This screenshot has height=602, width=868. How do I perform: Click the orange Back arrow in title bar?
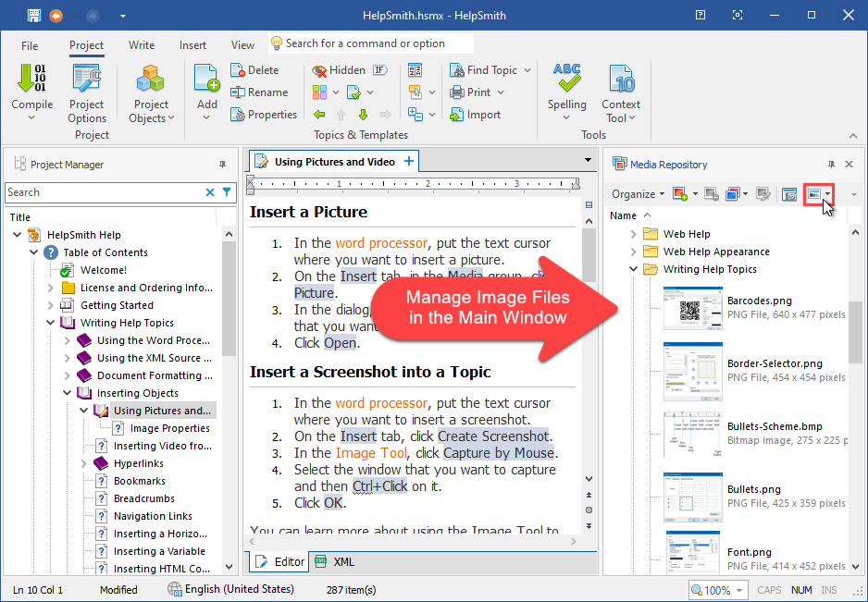pos(56,16)
